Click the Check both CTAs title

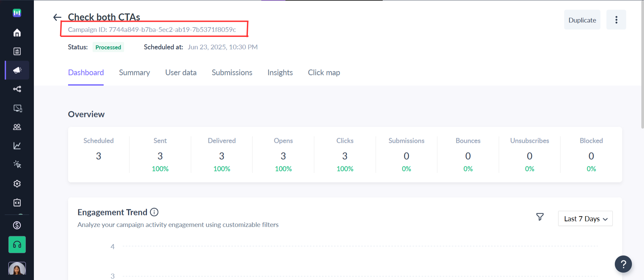(x=104, y=17)
